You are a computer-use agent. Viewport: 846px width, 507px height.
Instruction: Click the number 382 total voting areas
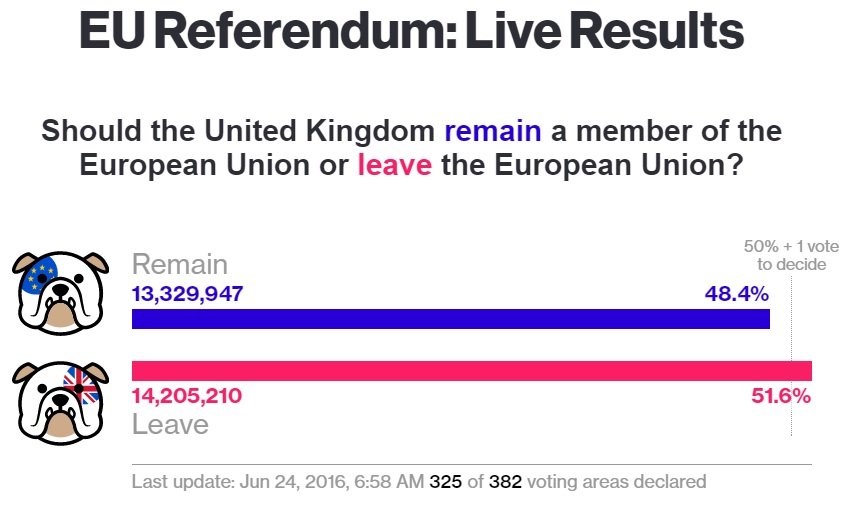click(505, 481)
